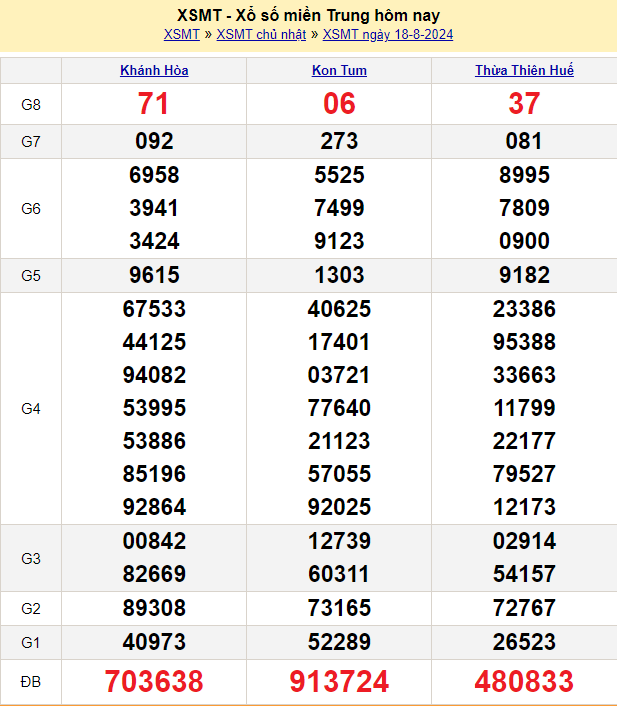Select G4 number 22177
The image size is (617, 706).
pyautogui.click(x=524, y=441)
